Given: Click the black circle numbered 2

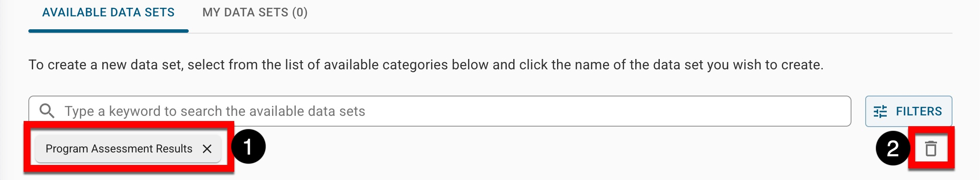Looking at the screenshot, I should coord(892,149).
